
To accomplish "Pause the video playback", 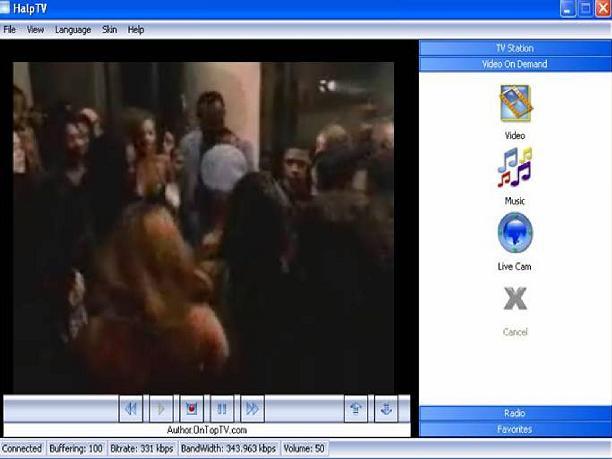I will pos(222,409).
